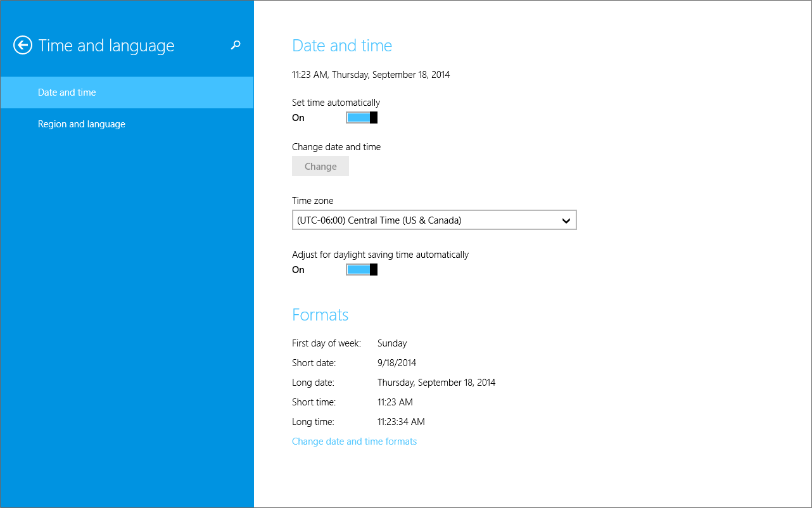This screenshot has height=508, width=812.
Task: Select Date and time in sidebar
Action: pos(67,92)
